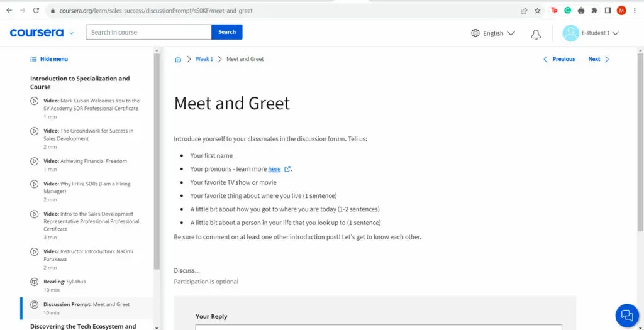This screenshot has height=330, width=644.
Task: Click the browser address bar URL
Action: tap(156, 11)
